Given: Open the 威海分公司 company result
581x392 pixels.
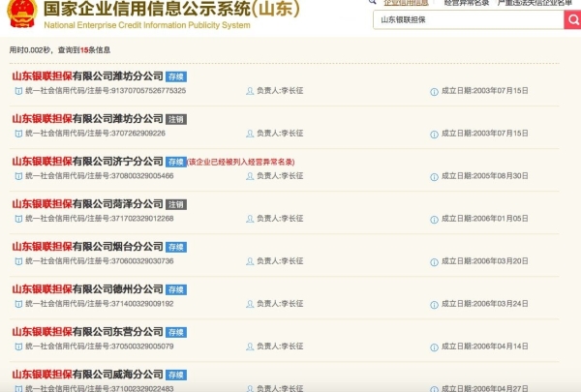Looking at the screenshot, I should 87,375.
